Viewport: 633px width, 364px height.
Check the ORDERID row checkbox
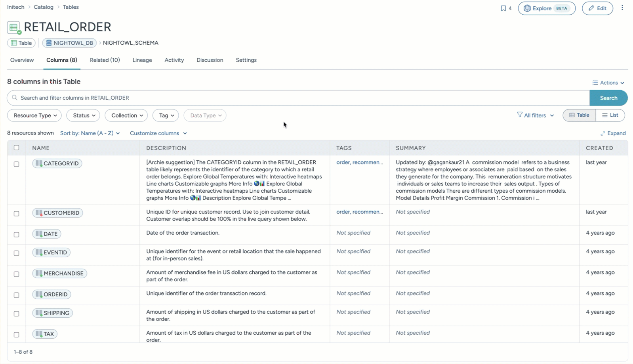(x=16, y=295)
